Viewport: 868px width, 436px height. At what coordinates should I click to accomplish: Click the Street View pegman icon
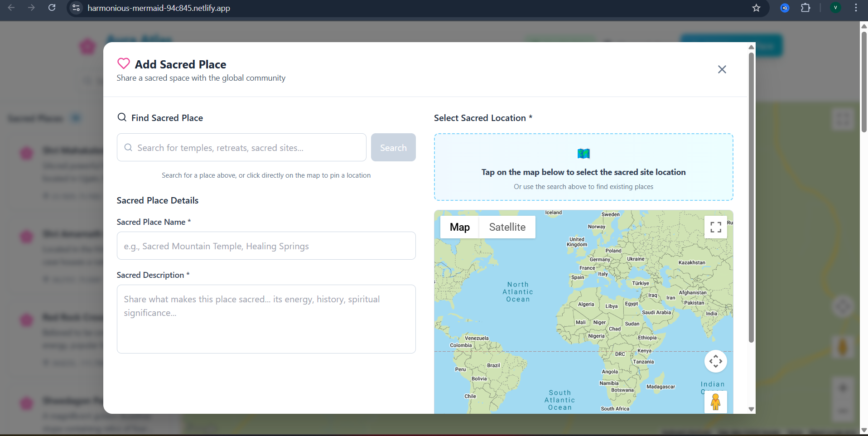[716, 402]
